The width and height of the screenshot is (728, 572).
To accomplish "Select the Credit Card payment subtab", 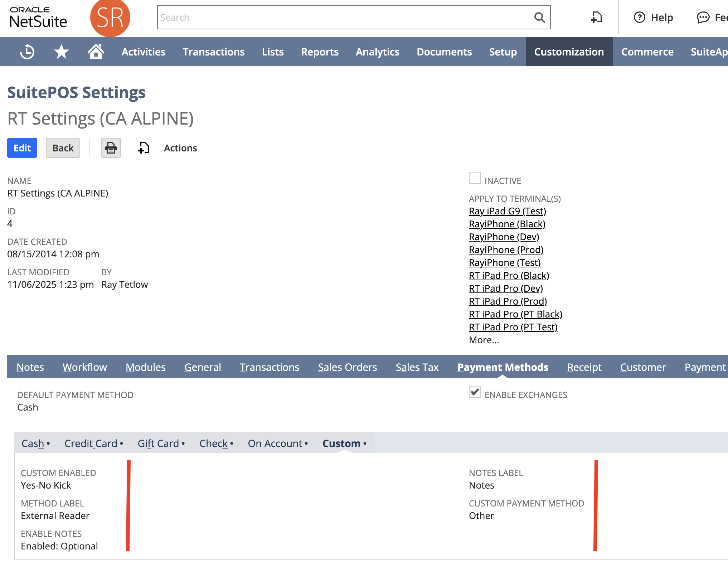I will click(91, 443).
